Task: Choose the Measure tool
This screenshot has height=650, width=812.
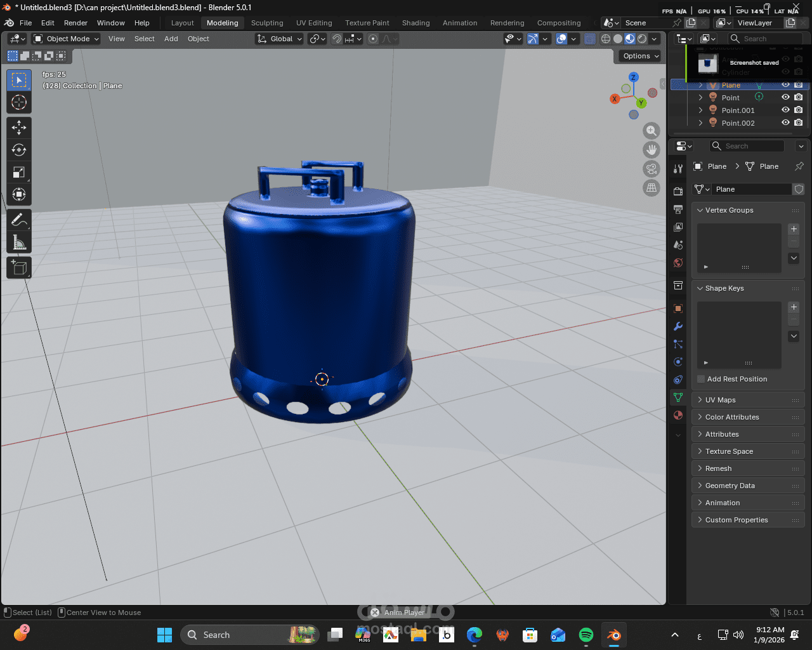Action: tap(19, 242)
